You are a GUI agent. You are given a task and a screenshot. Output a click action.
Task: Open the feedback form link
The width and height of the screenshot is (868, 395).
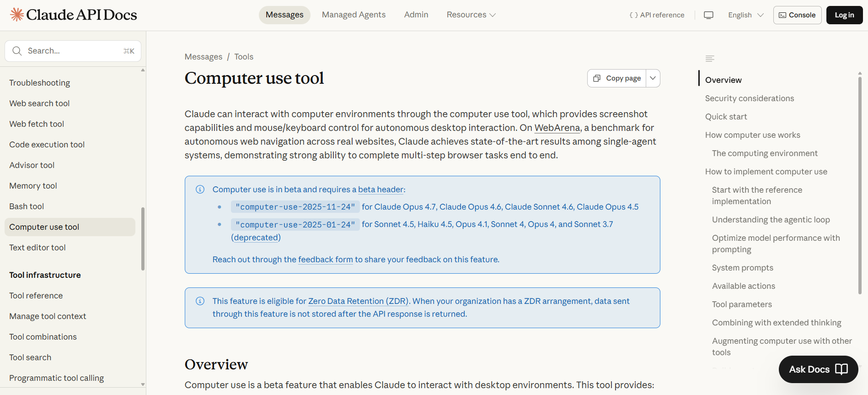325,260
